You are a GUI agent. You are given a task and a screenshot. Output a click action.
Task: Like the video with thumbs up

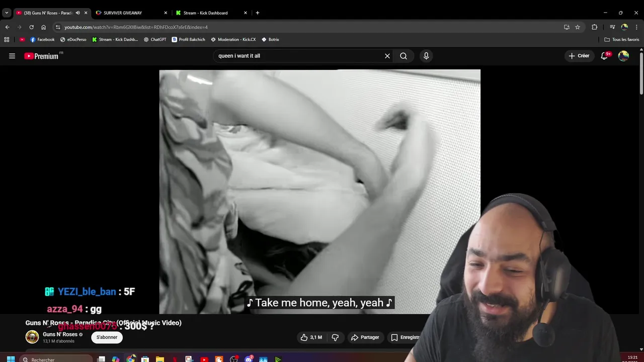pyautogui.click(x=311, y=337)
